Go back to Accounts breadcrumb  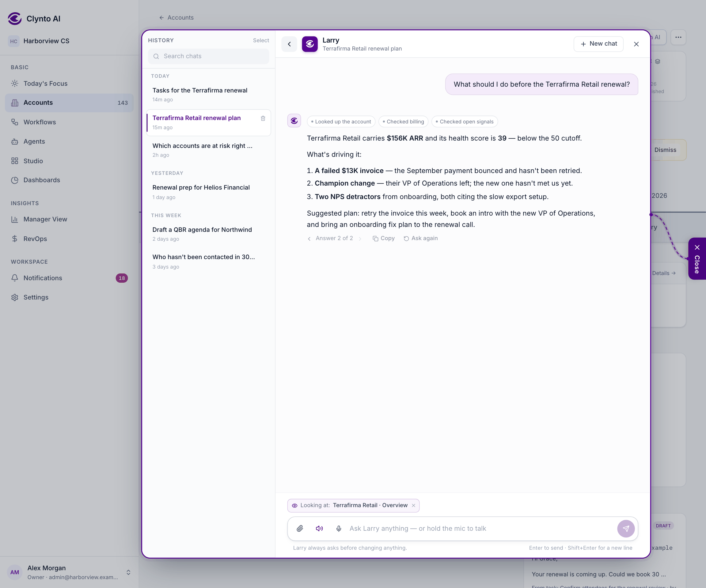click(176, 17)
